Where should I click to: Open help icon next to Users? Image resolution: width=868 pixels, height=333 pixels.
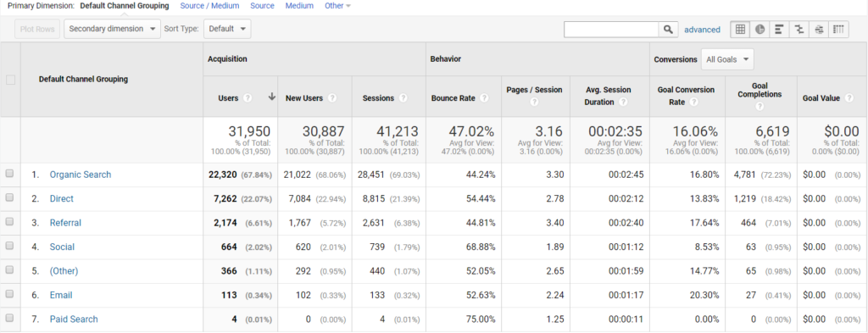pos(248,98)
